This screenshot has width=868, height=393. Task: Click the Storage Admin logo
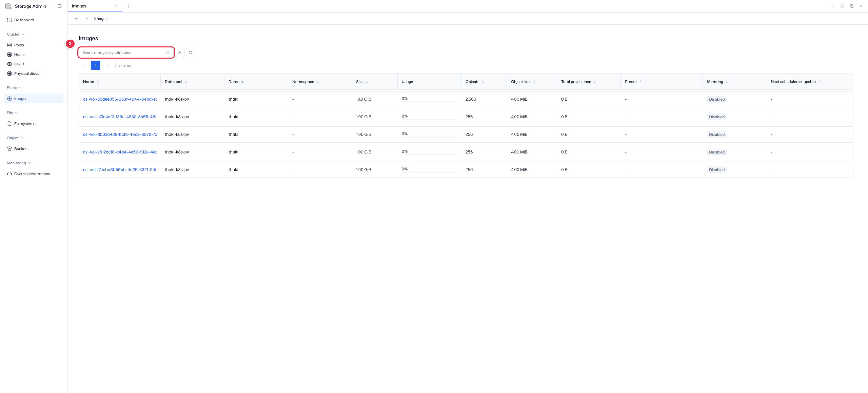coord(8,6)
